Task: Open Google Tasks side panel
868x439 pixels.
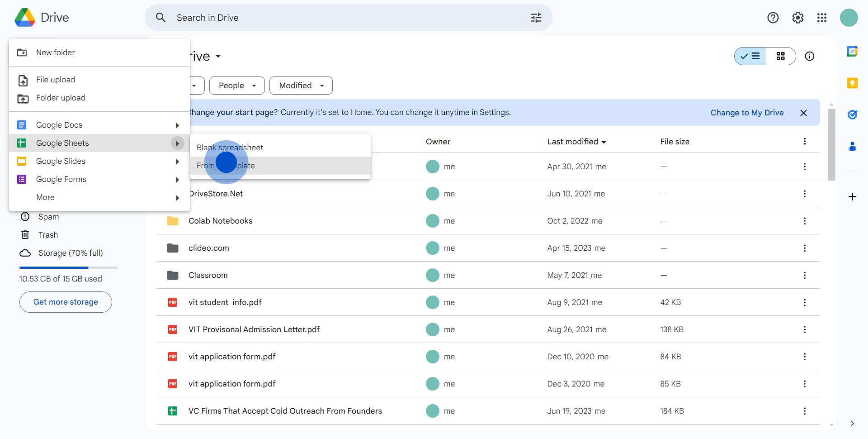Action: [x=852, y=115]
